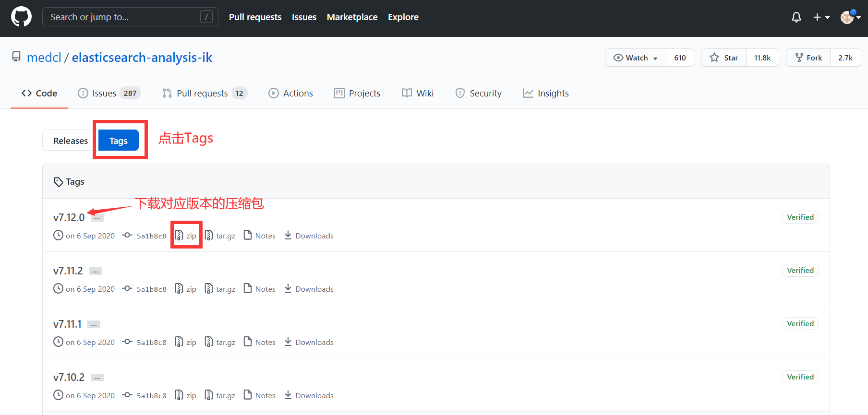This screenshot has height=415, width=868.
Task: Switch to the repository Issues tab
Action: point(109,93)
